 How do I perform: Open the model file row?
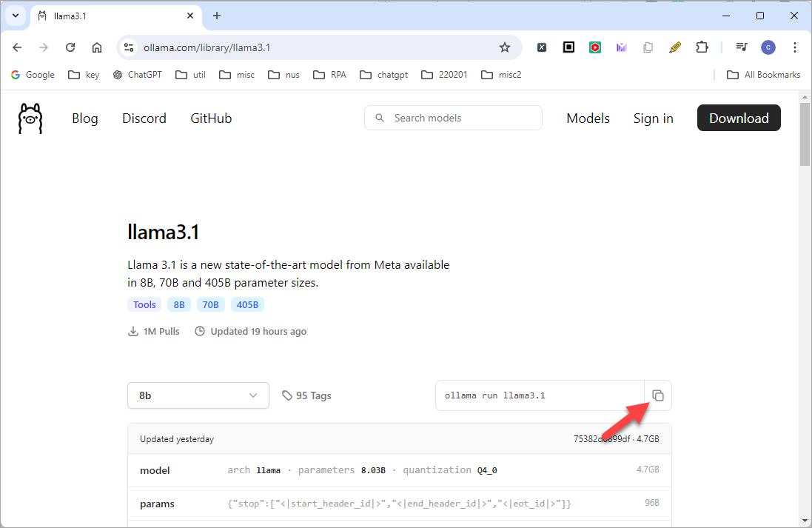tap(399, 470)
